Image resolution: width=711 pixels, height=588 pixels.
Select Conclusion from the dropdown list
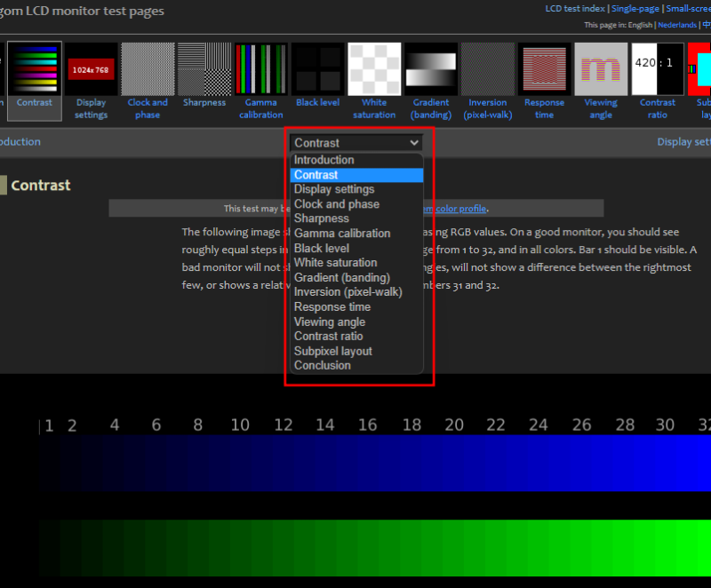click(323, 366)
